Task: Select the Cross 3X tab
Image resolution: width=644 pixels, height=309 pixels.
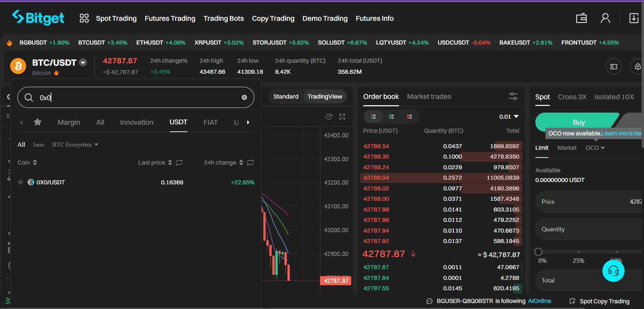Action: pos(572,97)
